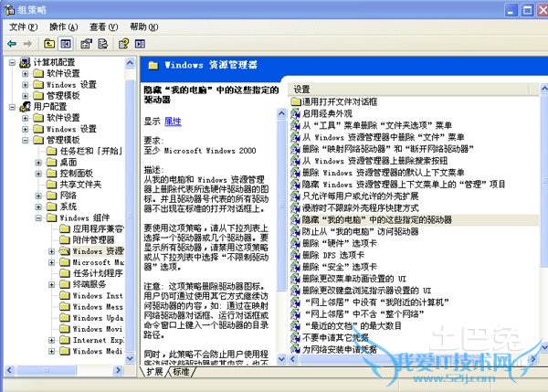Select policy 删除 Windows 资源管理器的默认上下文菜单
Viewport: 548px width, 392px height.
click(x=383, y=173)
